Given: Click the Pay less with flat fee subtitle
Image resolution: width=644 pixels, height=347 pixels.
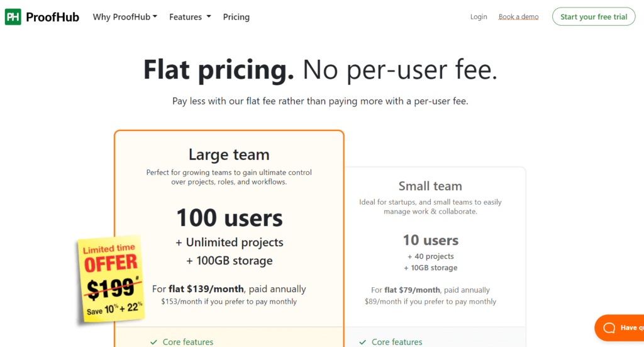Looking at the screenshot, I should [320, 101].
